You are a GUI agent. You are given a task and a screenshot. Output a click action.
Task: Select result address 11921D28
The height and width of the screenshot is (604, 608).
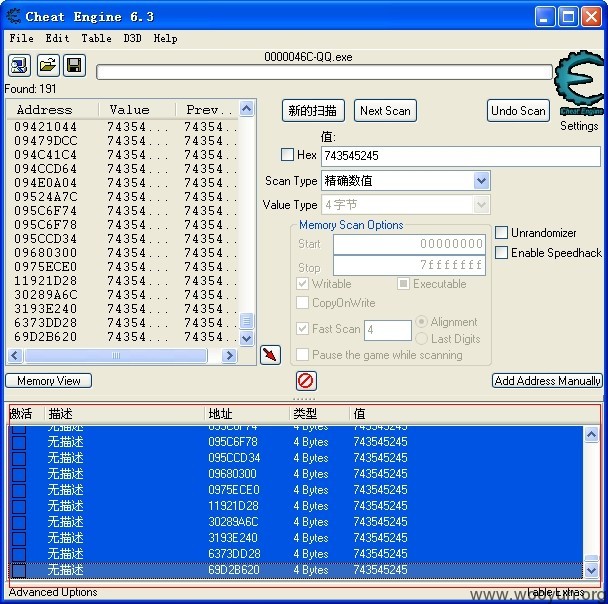(x=46, y=281)
